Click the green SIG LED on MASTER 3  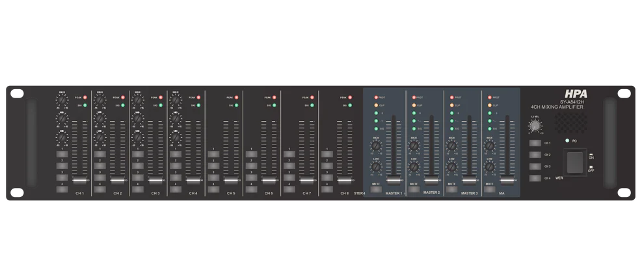click(451, 129)
